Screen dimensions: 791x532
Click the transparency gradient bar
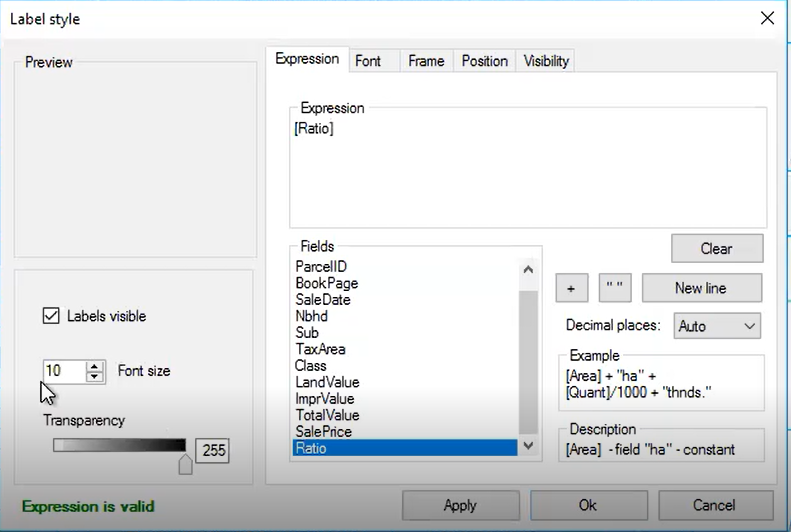(119, 445)
